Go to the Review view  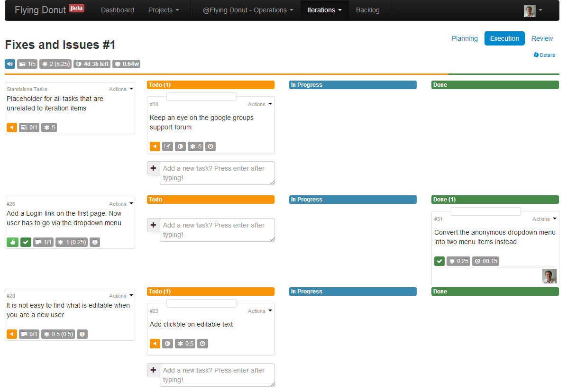tap(542, 38)
